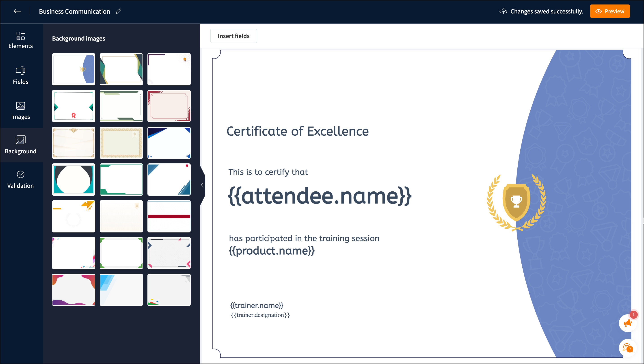The height and width of the screenshot is (364, 644).
Task: Open the Images panel
Action: [x=20, y=110]
